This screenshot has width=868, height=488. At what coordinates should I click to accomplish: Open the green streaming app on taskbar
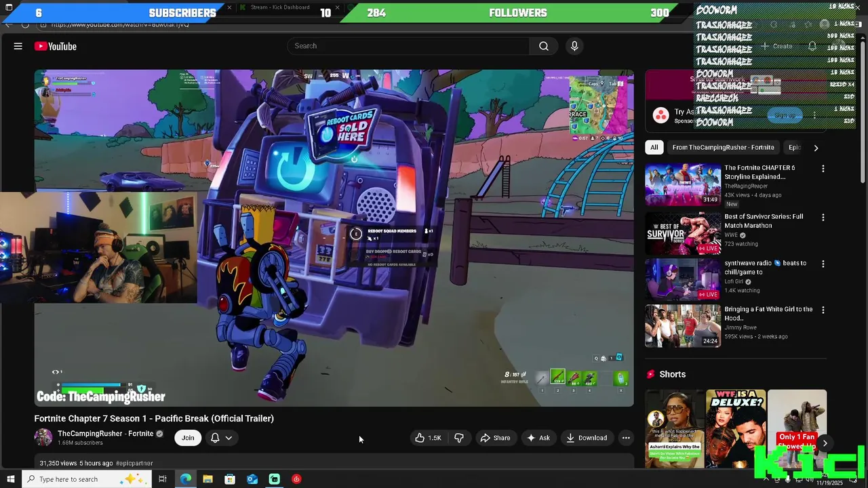point(274,479)
